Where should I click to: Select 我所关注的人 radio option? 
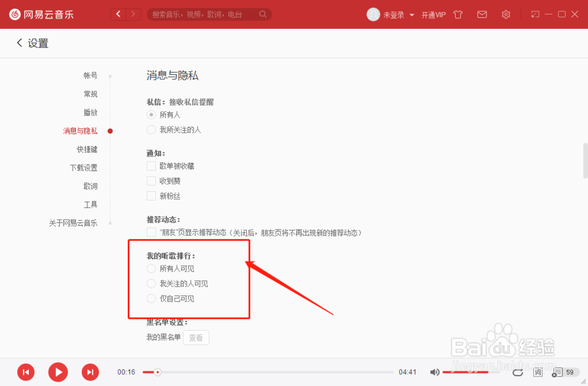pyautogui.click(x=151, y=130)
